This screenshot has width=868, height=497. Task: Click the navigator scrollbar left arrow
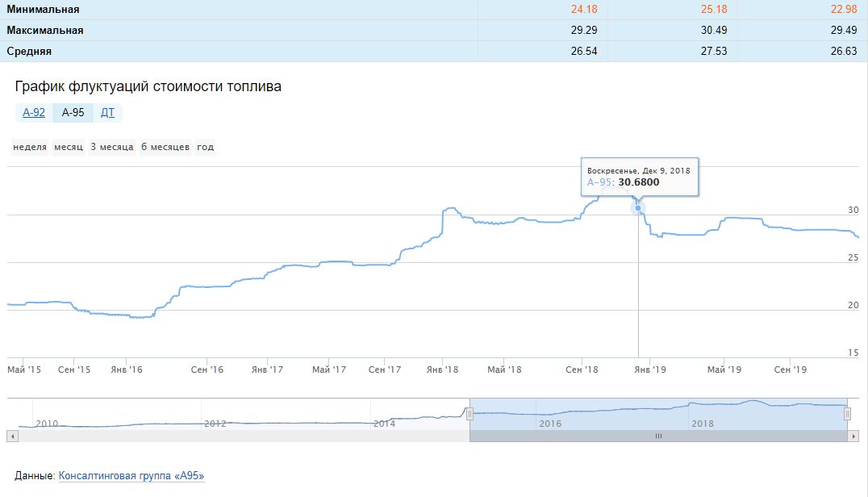pyautogui.click(x=11, y=436)
